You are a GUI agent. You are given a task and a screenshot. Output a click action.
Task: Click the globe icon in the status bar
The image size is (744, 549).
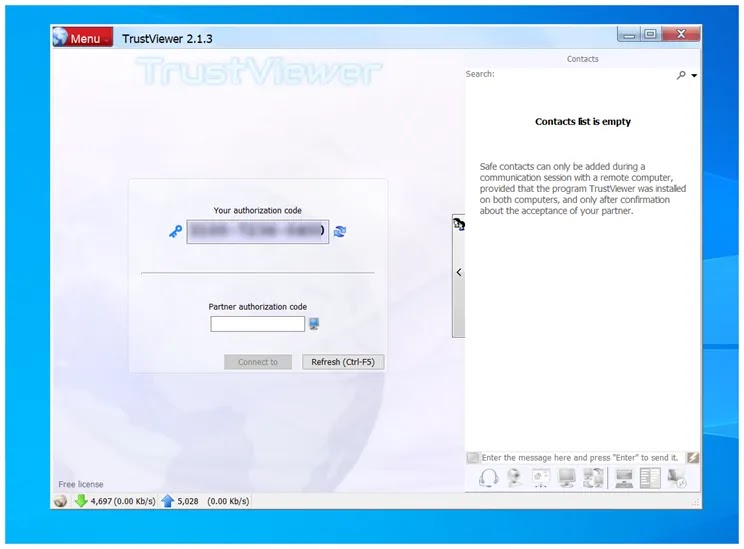(60, 501)
